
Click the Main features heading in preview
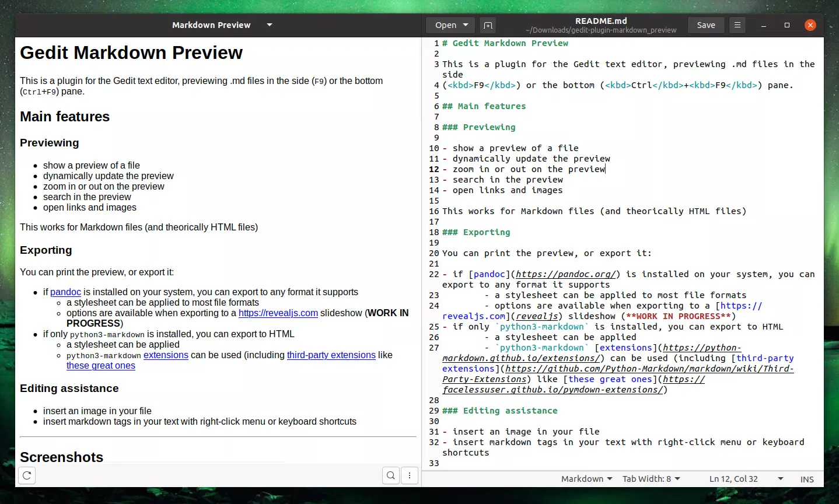click(x=65, y=117)
